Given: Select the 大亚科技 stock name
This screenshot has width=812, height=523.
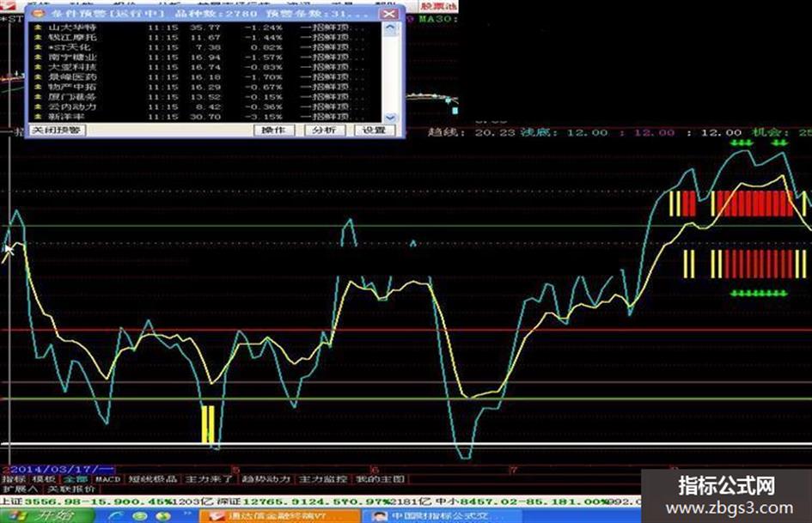Looking at the screenshot, I should [x=72, y=67].
